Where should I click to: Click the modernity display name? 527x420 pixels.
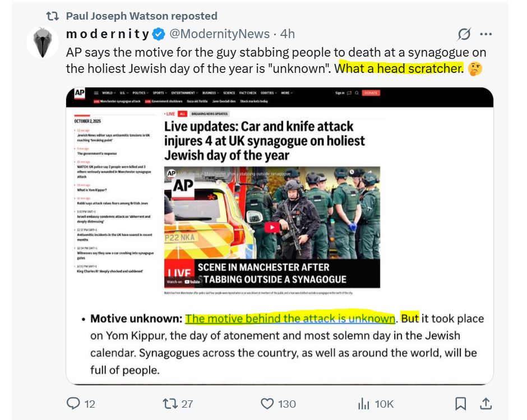[x=108, y=34]
